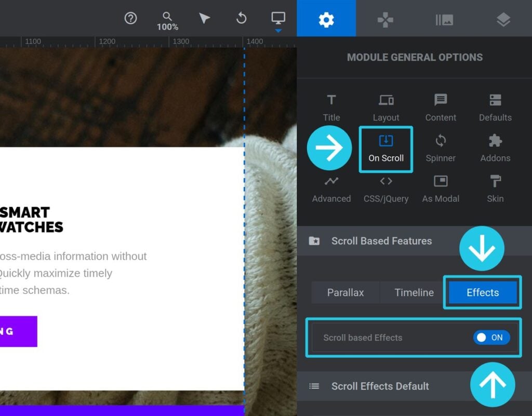532x416 pixels.
Task: Switch to the Parallax tab
Action: [x=345, y=292]
